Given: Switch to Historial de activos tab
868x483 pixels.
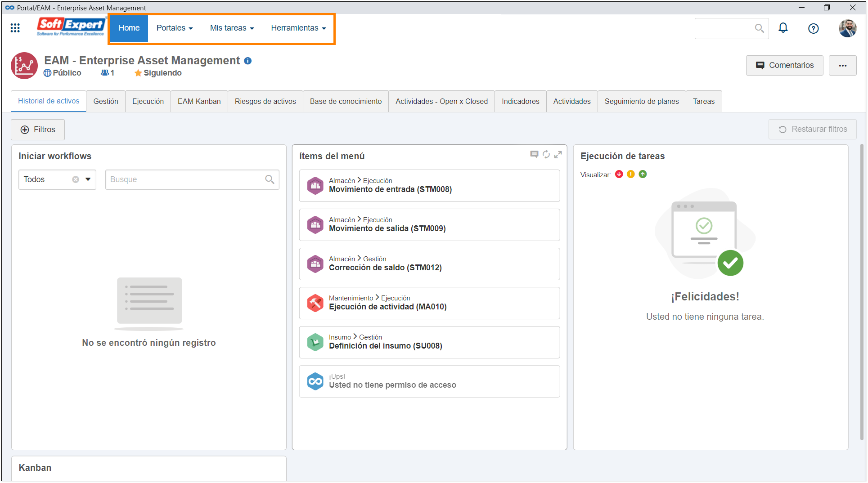Looking at the screenshot, I should pyautogui.click(x=49, y=101).
